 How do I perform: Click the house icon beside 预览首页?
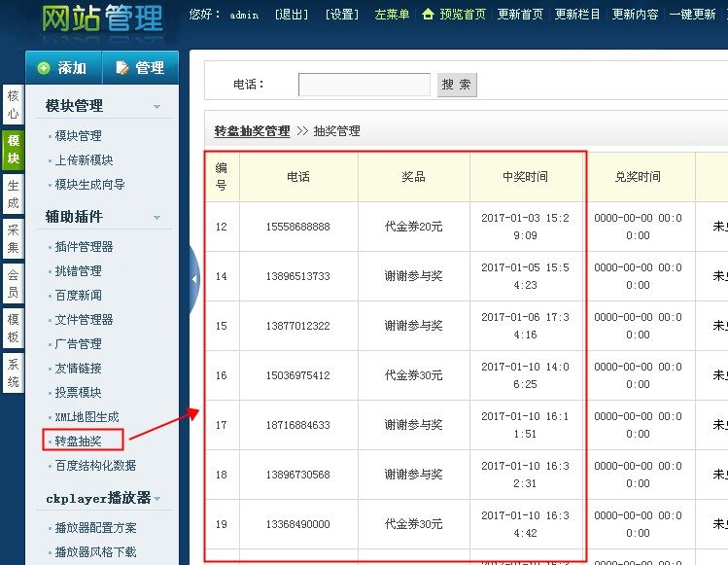coord(428,14)
